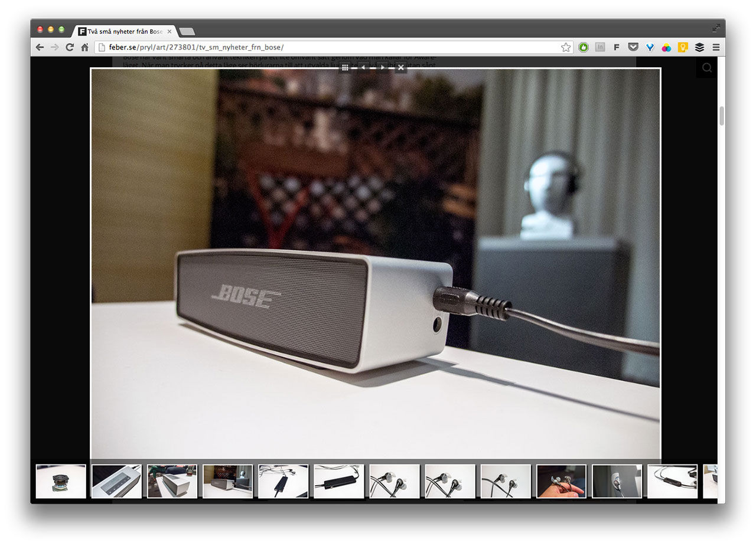Open the flat black control box thumbnail

pyautogui.click(x=339, y=481)
